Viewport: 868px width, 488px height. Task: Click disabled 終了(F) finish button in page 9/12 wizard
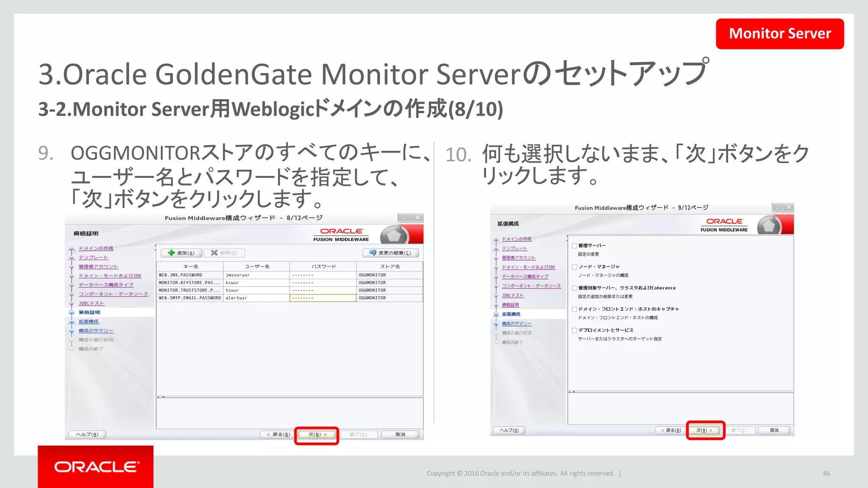tap(740, 430)
